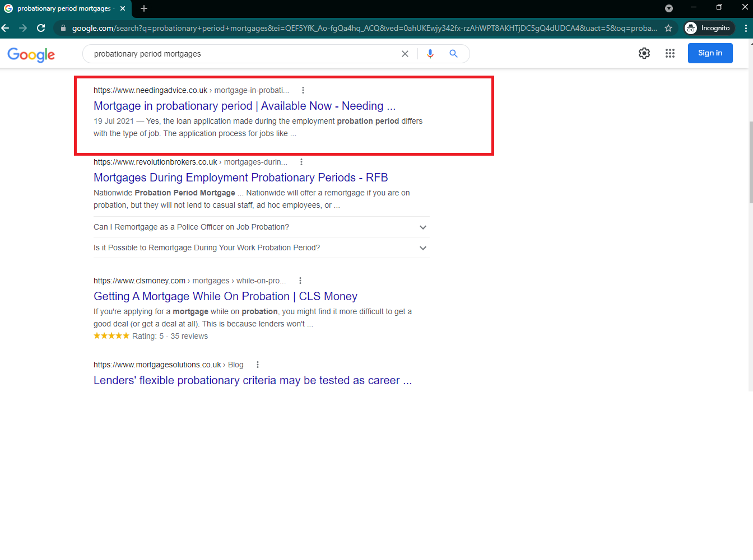Open 'Mortgages During Employment Probationary Periods' link
The width and height of the screenshot is (753, 560).
pos(240,178)
